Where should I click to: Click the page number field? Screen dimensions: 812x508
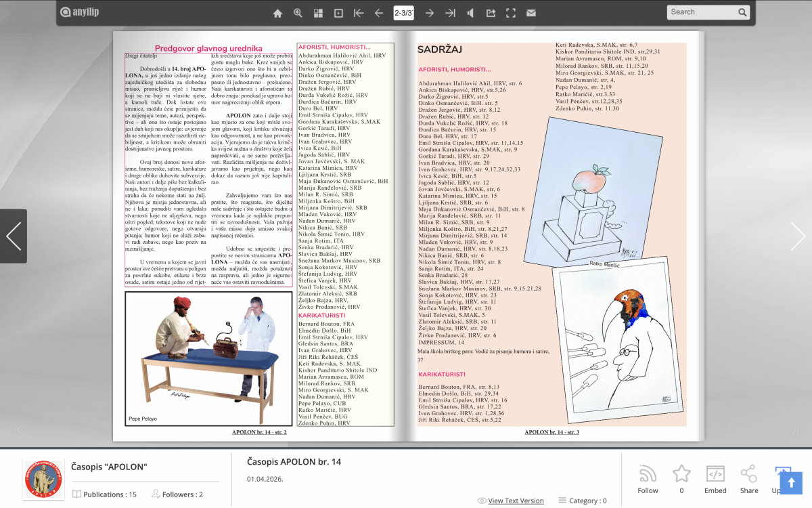[403, 13]
